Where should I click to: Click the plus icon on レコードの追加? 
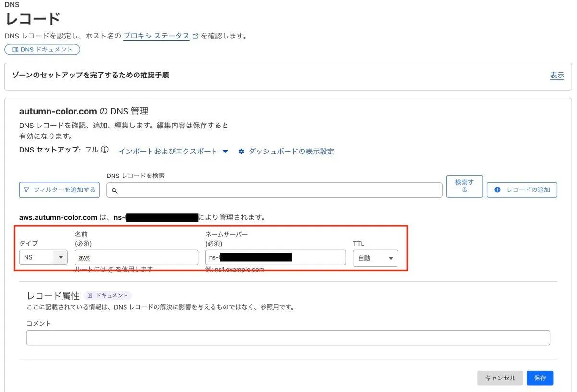[x=497, y=190]
